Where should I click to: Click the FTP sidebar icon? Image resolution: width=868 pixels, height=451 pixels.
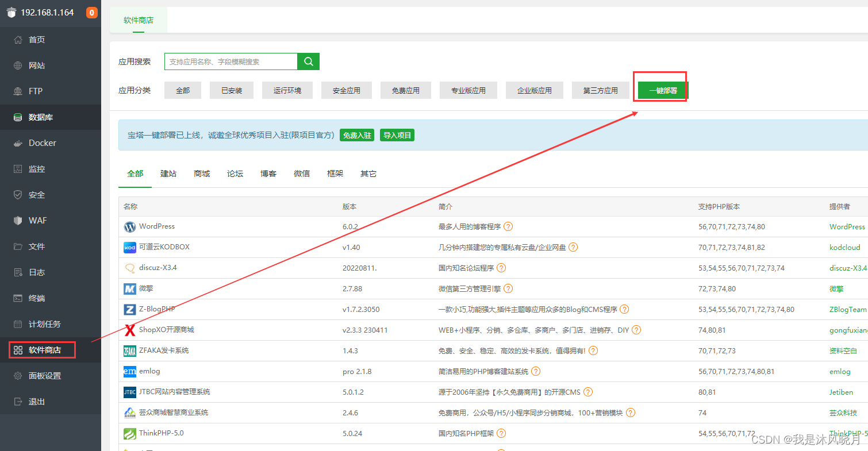point(18,91)
